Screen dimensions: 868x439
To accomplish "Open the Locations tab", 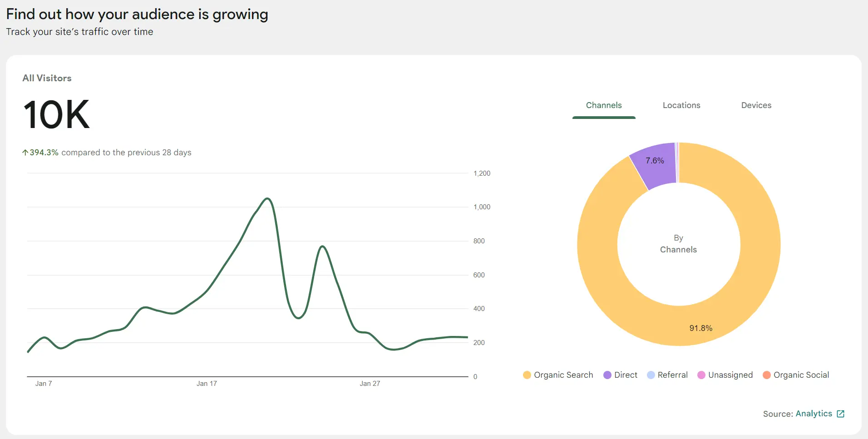I will click(x=681, y=105).
